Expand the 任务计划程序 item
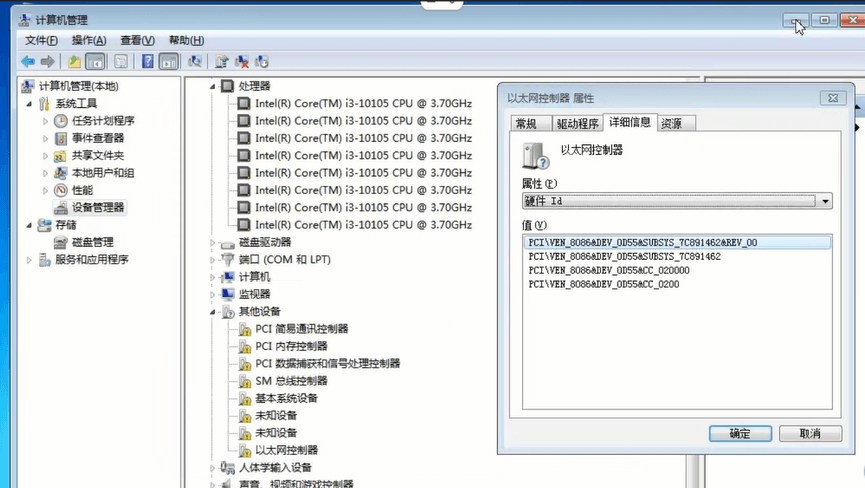 click(45, 121)
